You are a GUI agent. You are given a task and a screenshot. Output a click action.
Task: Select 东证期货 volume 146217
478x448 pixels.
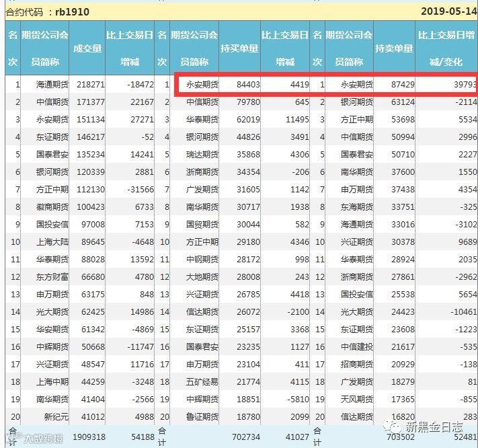click(91, 137)
